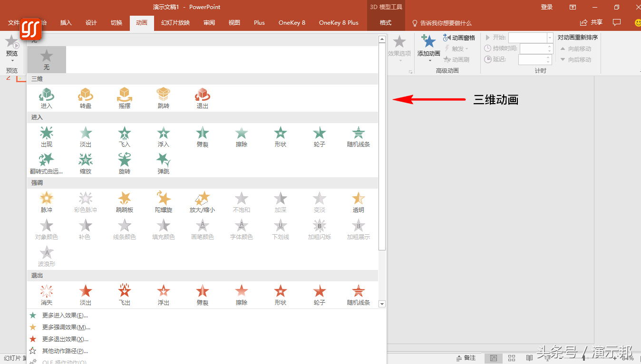This screenshot has height=364, width=641.
Task: Apply the 出现 entrance effect
Action: 47,136
